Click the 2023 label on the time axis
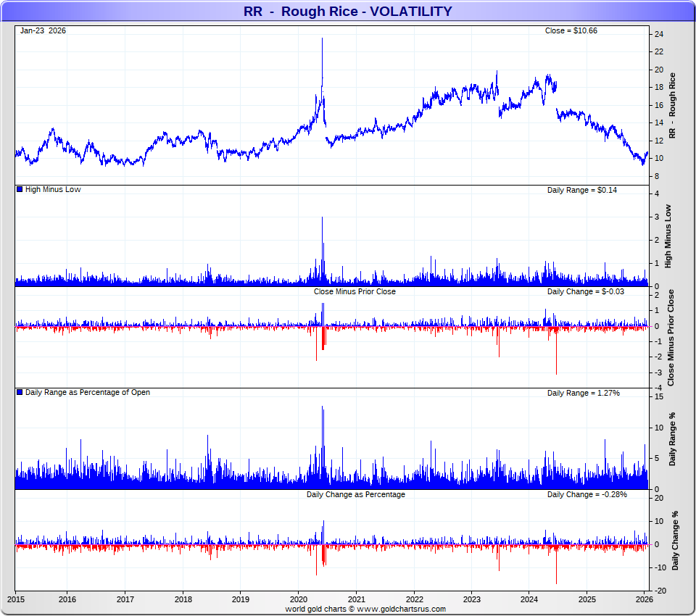Image resolution: width=696 pixels, height=616 pixels. coord(472,599)
